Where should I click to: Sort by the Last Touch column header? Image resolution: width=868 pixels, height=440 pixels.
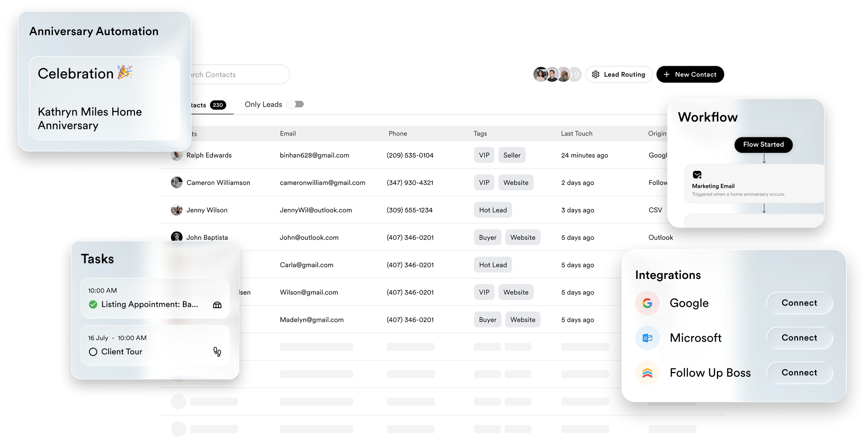click(576, 134)
